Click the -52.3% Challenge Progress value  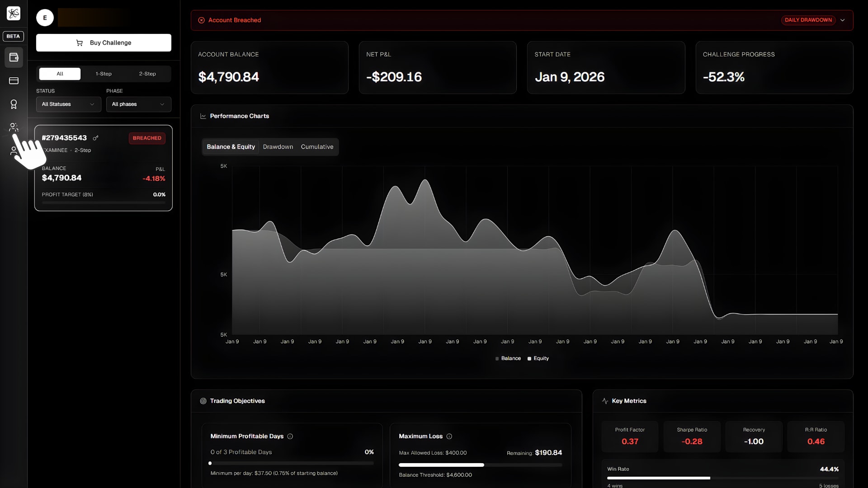[x=724, y=77]
